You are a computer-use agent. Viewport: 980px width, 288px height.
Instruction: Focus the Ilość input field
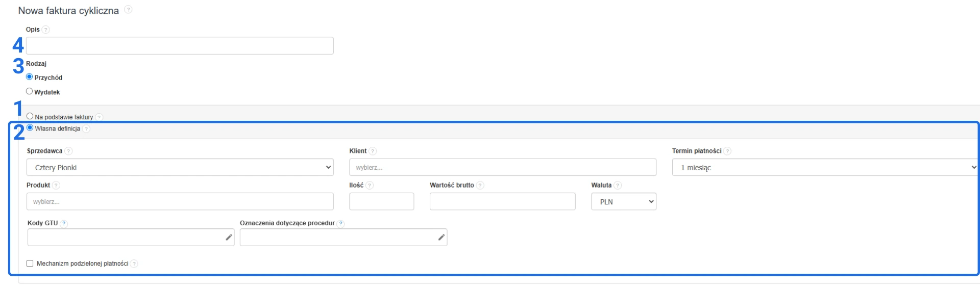(x=382, y=202)
